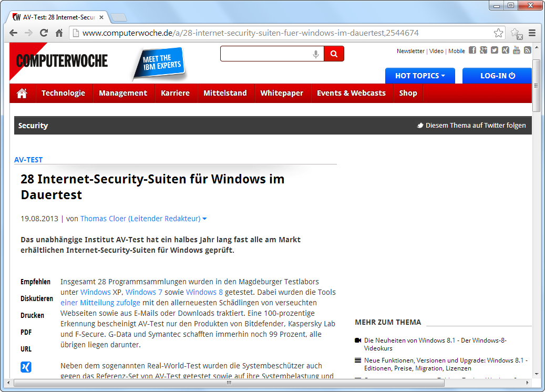
Task: Select the Whitepaper navigation item
Action: coord(282,93)
